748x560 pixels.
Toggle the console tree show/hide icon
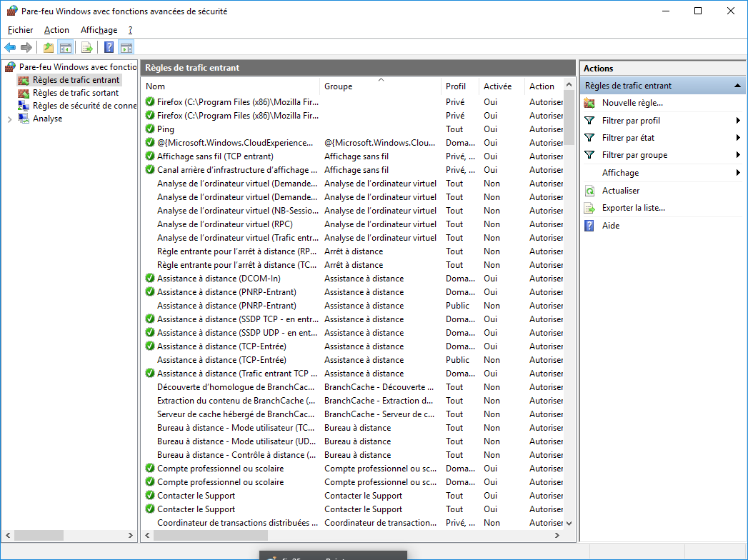pos(65,48)
